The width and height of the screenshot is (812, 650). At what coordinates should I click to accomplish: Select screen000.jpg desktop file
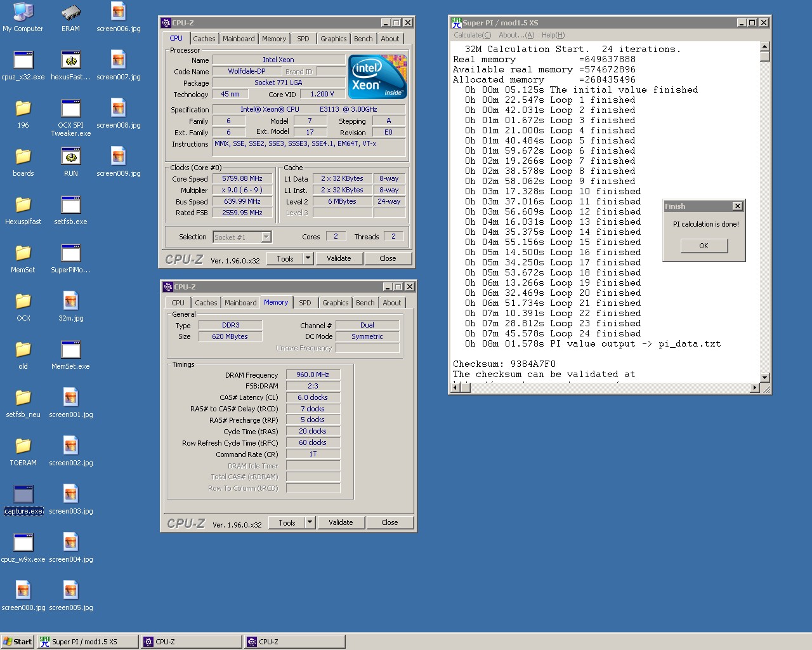pyautogui.click(x=23, y=596)
